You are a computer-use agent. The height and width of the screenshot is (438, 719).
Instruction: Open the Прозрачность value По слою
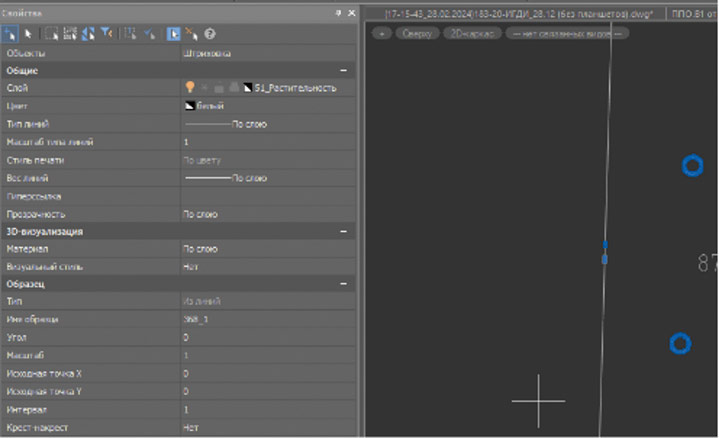tap(269, 214)
